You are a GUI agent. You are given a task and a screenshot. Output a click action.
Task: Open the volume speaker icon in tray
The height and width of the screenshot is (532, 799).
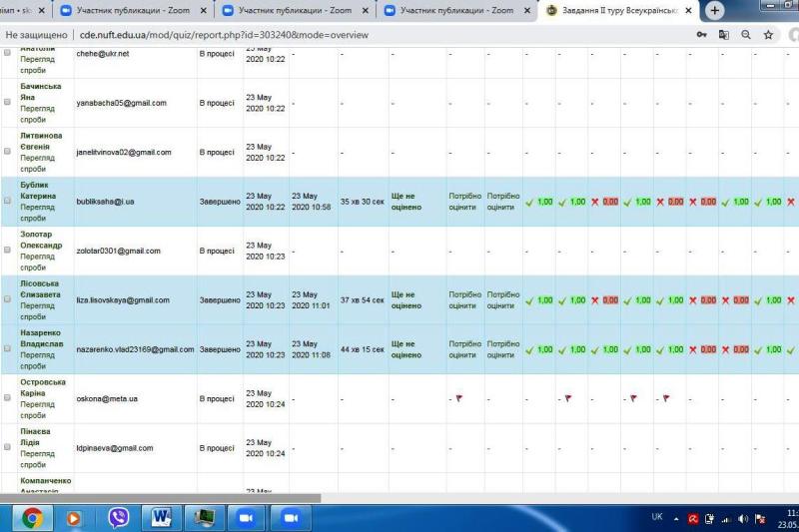point(743,519)
